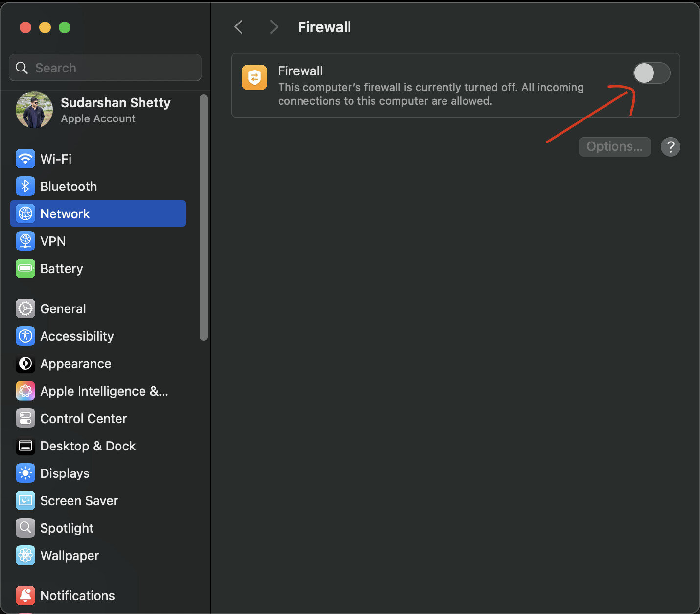Open Screen Saver settings

pos(79,500)
